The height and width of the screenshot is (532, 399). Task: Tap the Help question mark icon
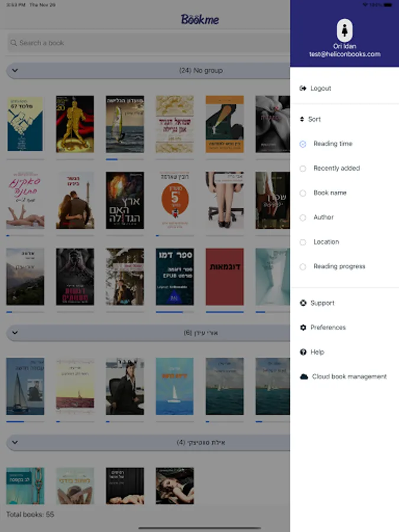pyautogui.click(x=303, y=352)
